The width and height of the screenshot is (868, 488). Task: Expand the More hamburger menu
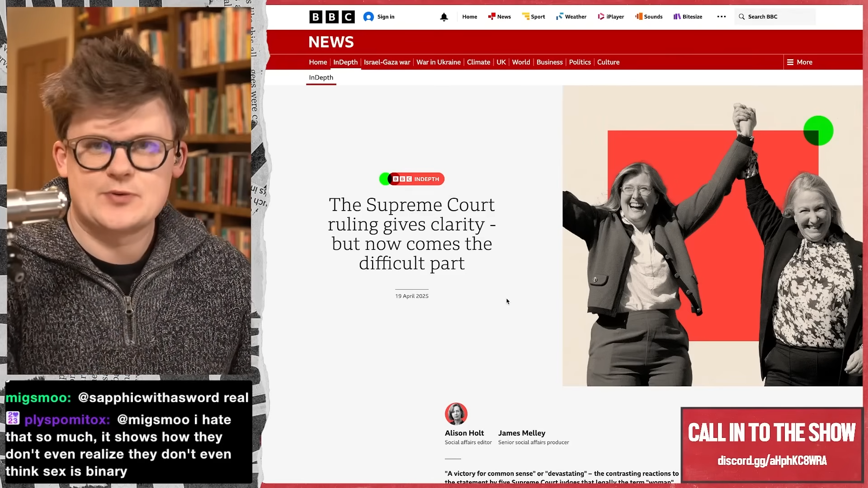[799, 62]
